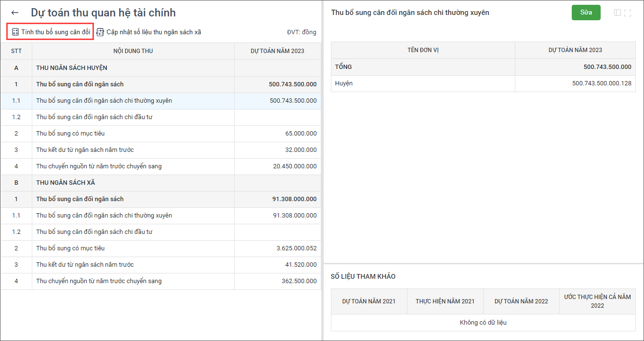Click the NỘI DUNG THU column header
The width and height of the screenshot is (644, 341).
pyautogui.click(x=133, y=51)
